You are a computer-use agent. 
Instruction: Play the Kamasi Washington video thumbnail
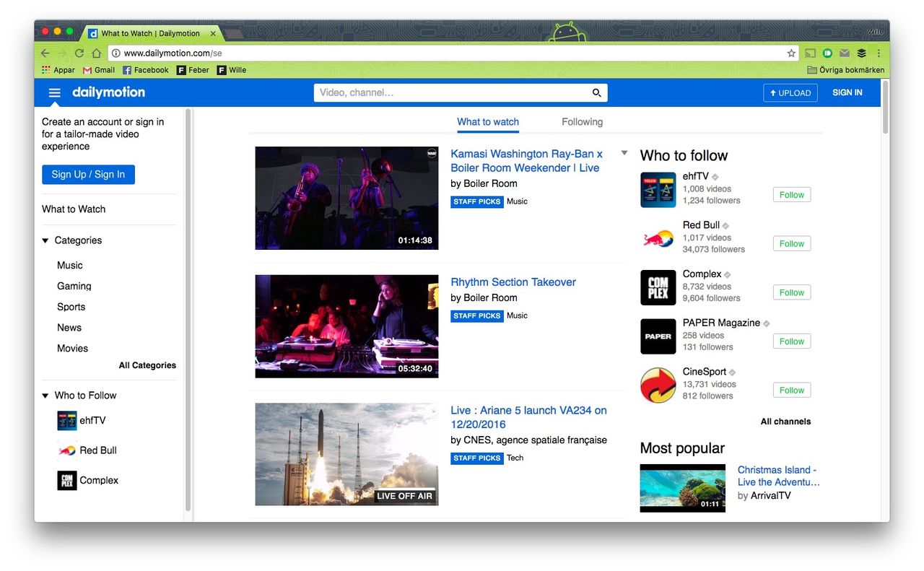(346, 199)
